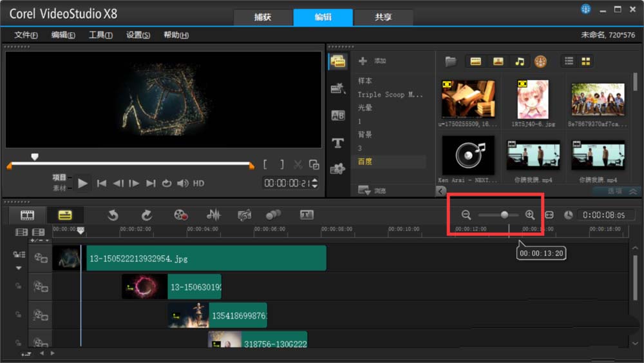The width and height of the screenshot is (644, 363).
Task: Fit project in timeline window
Action: [x=549, y=215]
